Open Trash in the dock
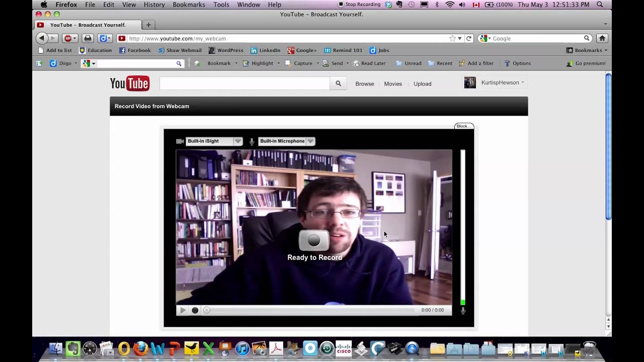The image size is (644, 362). [x=590, y=348]
